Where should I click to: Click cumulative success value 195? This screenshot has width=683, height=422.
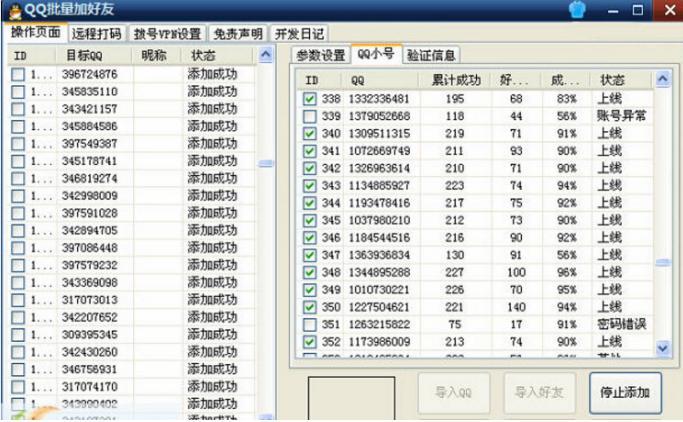454,99
